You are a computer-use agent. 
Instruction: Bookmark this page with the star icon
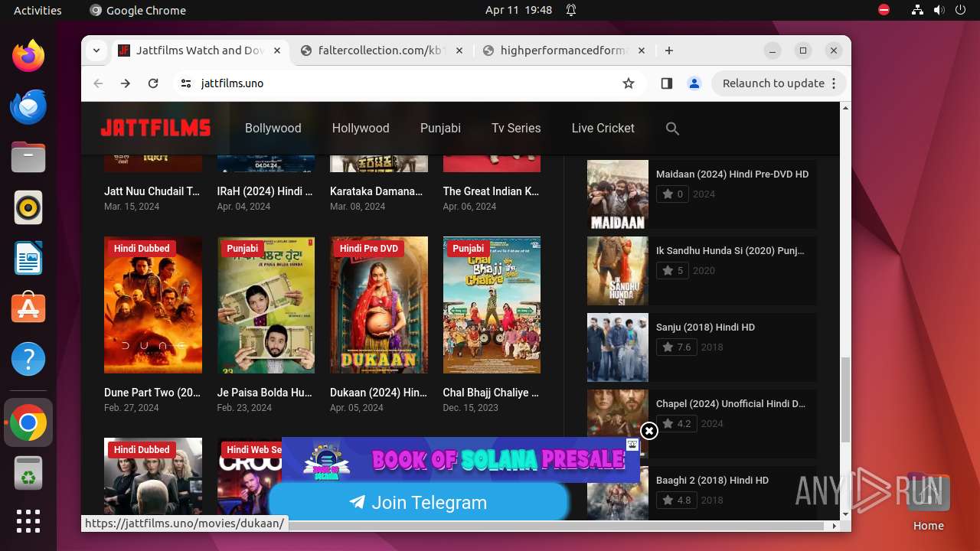tap(629, 83)
